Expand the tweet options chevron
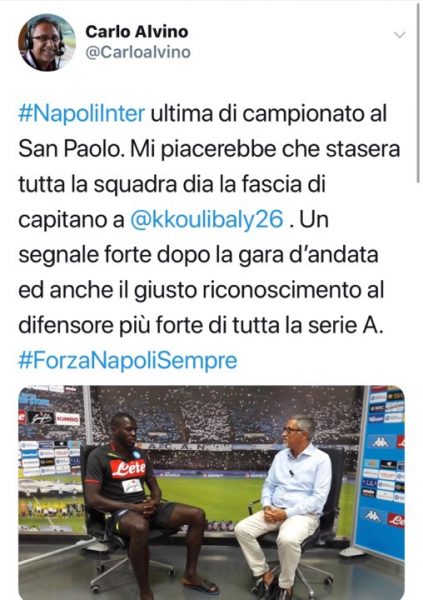423x600 pixels. [x=399, y=35]
